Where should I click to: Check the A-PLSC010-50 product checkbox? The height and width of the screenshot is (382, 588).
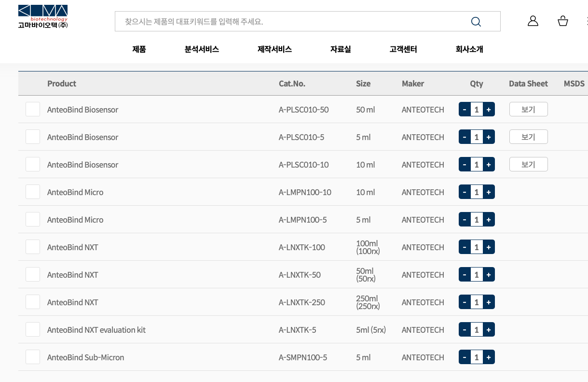point(33,109)
